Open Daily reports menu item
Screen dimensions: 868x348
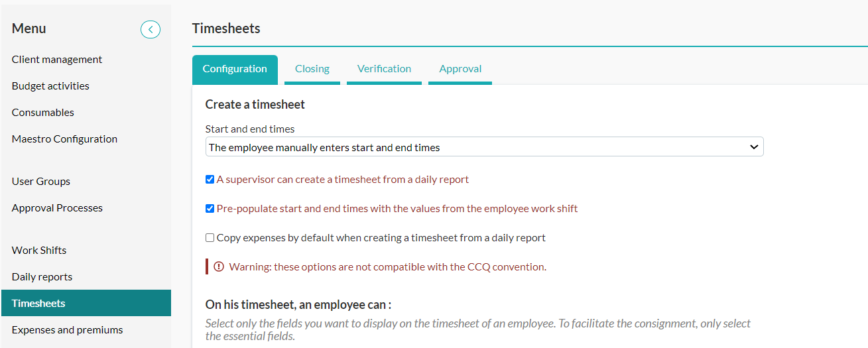coord(42,276)
